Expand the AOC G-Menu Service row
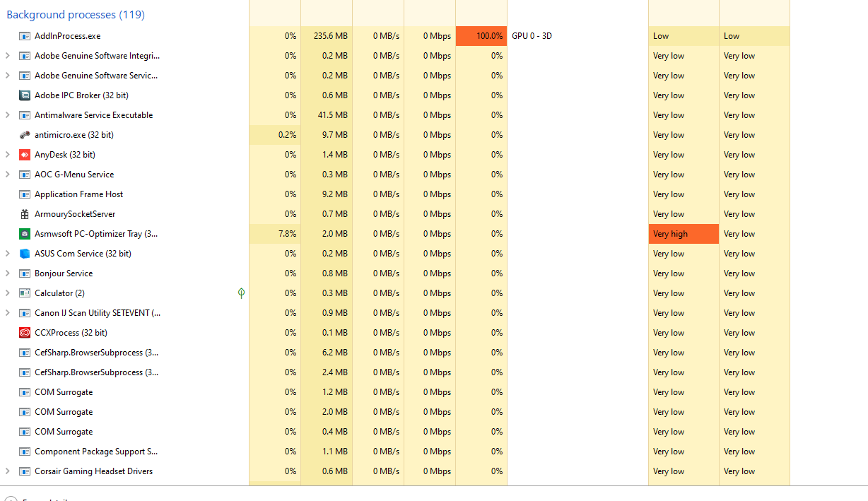 [7, 175]
